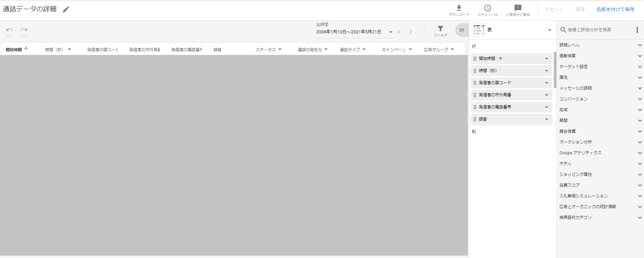This screenshot has width=644, height=258.
Task: Click the 通話の発生元 column header
Action: point(310,50)
